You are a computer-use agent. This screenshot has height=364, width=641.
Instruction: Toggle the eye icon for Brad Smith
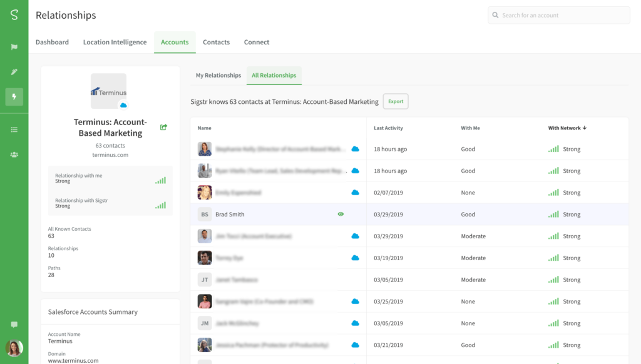(x=341, y=214)
